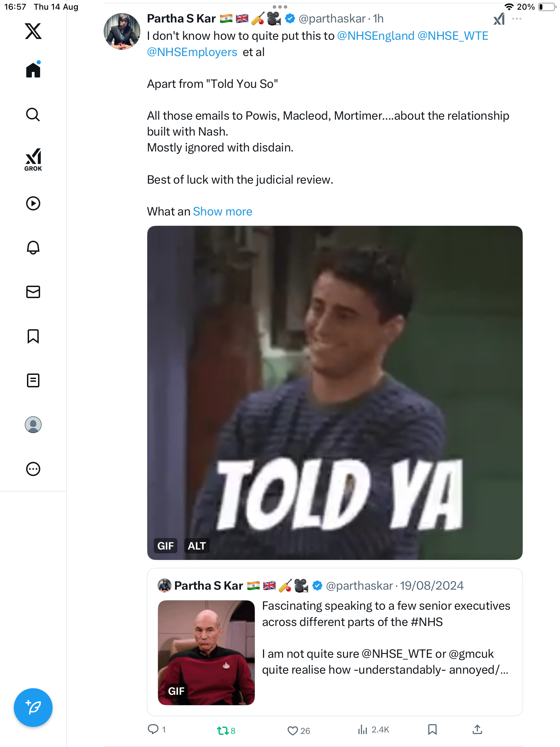Image resolution: width=560 pixels, height=747 pixels.
Task: Open Messages envelope icon
Action: coord(33,292)
